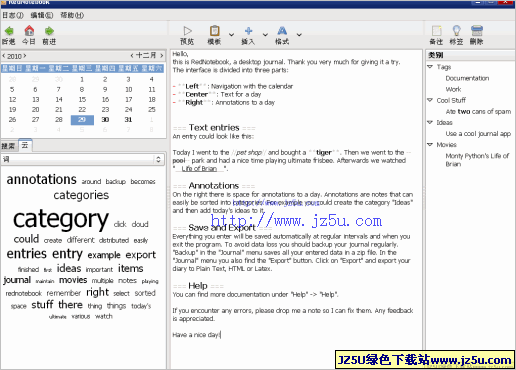This screenshot has height=370, width=516.
Task: Click 'export' in the word cloud
Action: coord(141,255)
